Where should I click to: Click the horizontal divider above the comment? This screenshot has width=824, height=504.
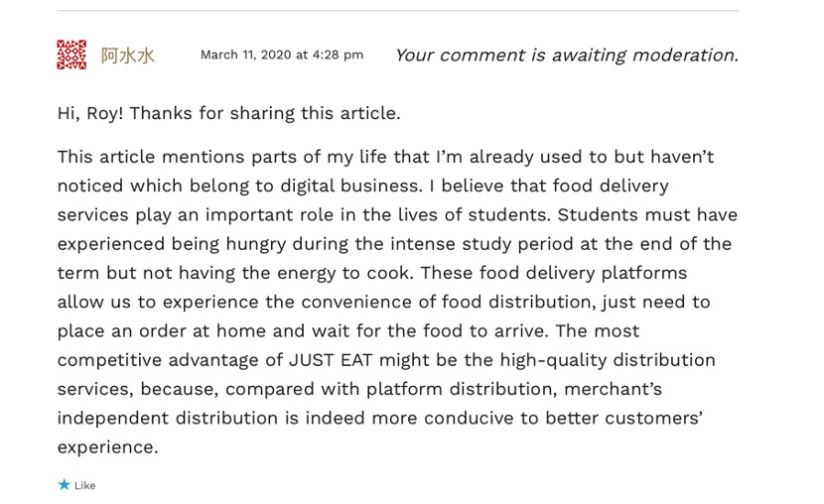pyautogui.click(x=397, y=11)
